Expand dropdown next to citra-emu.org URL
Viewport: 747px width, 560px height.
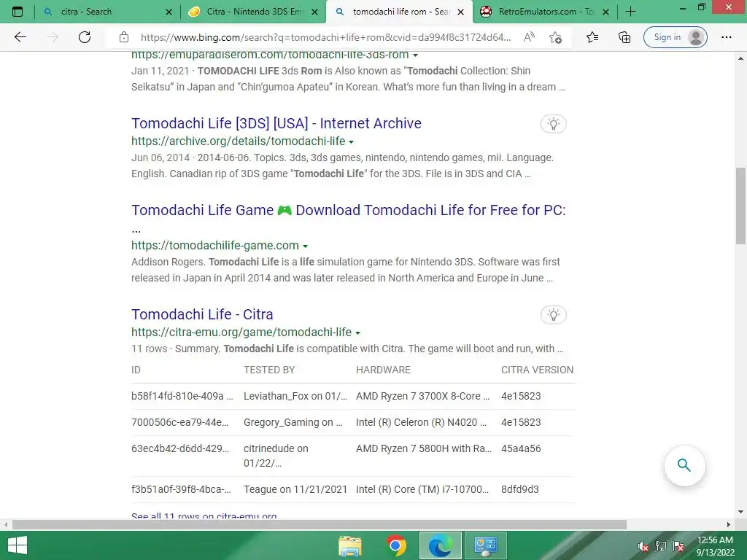tap(357, 332)
